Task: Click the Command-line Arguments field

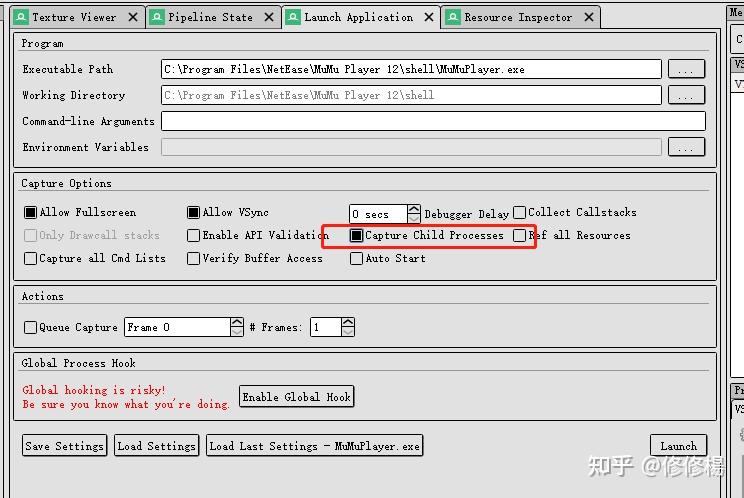Action: [x=433, y=121]
